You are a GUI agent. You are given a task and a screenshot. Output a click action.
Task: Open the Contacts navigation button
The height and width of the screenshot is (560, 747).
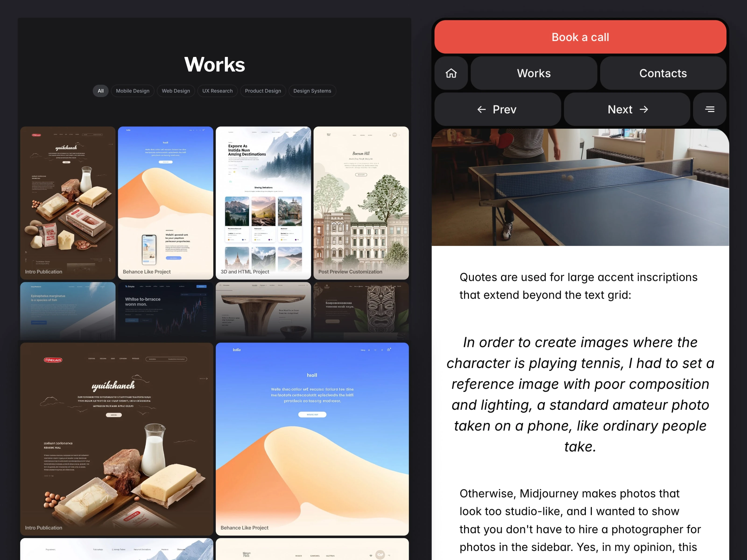[662, 73]
